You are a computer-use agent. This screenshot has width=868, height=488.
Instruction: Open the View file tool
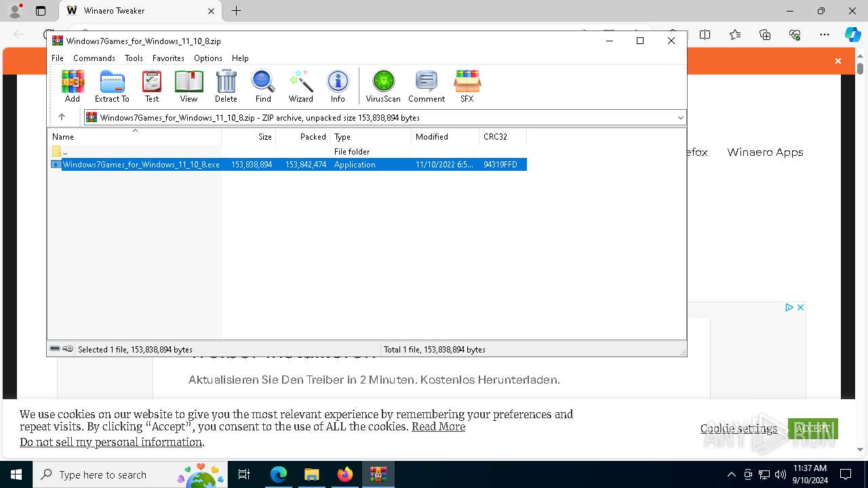189,86
